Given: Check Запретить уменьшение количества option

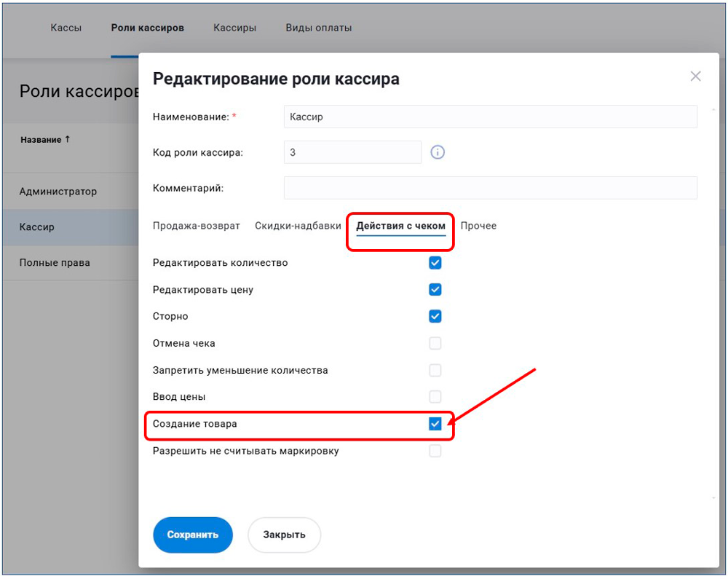Looking at the screenshot, I should (435, 370).
